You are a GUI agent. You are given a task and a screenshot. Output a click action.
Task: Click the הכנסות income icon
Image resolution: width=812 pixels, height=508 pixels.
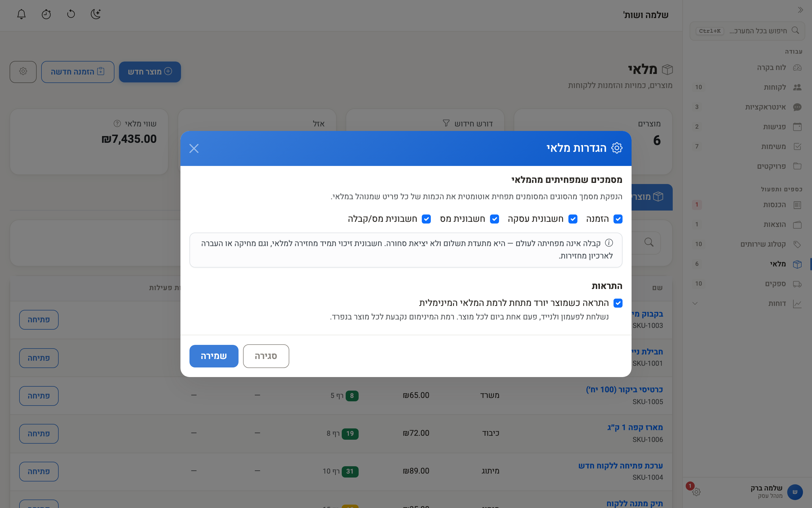(x=797, y=205)
